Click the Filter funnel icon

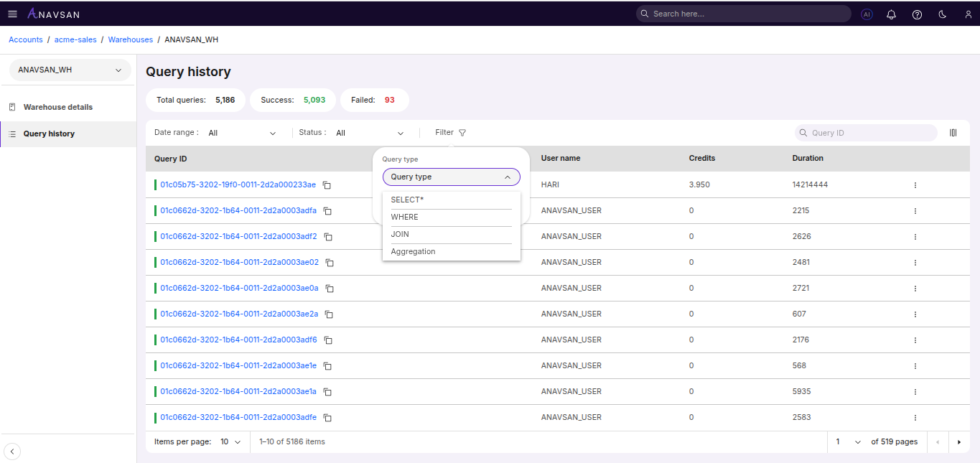462,132
